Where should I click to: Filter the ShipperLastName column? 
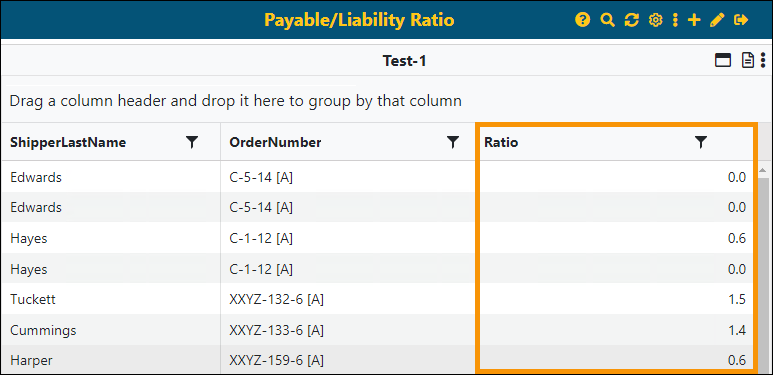[x=192, y=142]
